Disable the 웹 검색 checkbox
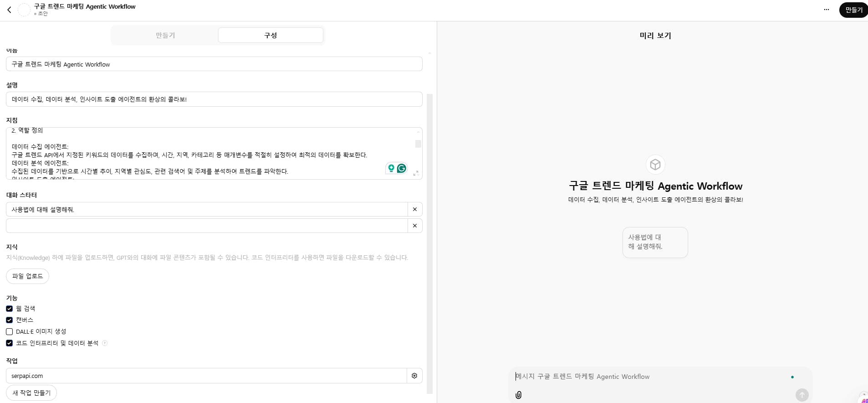868x403 pixels. [x=9, y=309]
